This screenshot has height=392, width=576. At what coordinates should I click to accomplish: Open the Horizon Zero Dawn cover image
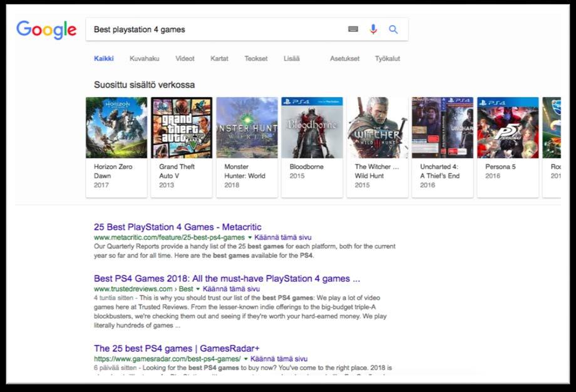pyautogui.click(x=116, y=128)
